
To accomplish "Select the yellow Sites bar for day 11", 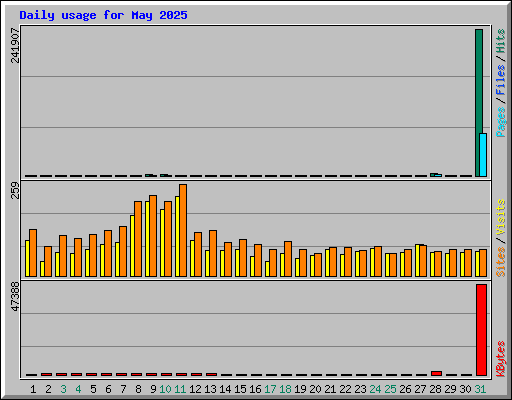I will point(177,236).
